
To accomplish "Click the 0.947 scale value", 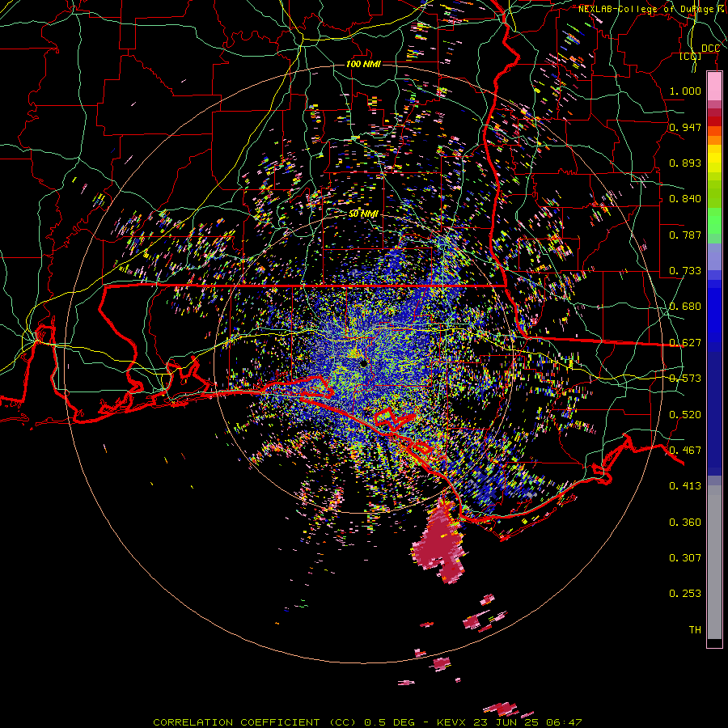I will [685, 127].
